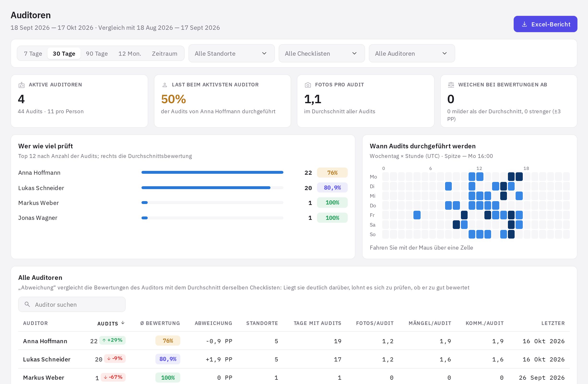Click the down arrow in Lukas Schneider's -9% badge
The image size is (588, 384).
tap(109, 359)
